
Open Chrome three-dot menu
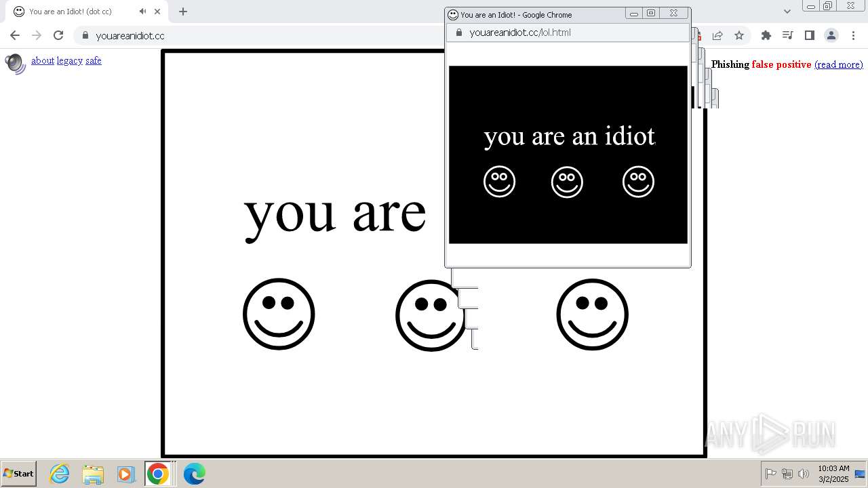853,35
